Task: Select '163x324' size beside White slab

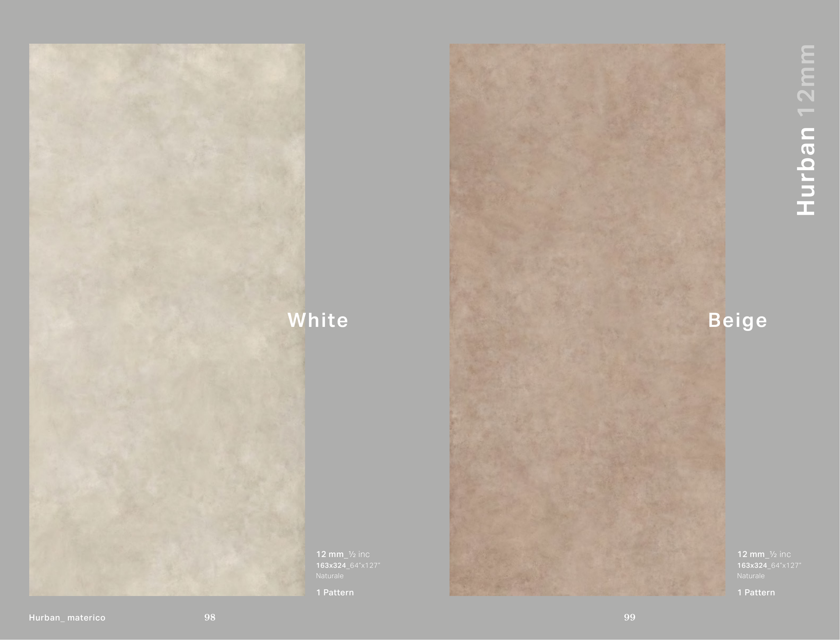Action: [x=331, y=565]
